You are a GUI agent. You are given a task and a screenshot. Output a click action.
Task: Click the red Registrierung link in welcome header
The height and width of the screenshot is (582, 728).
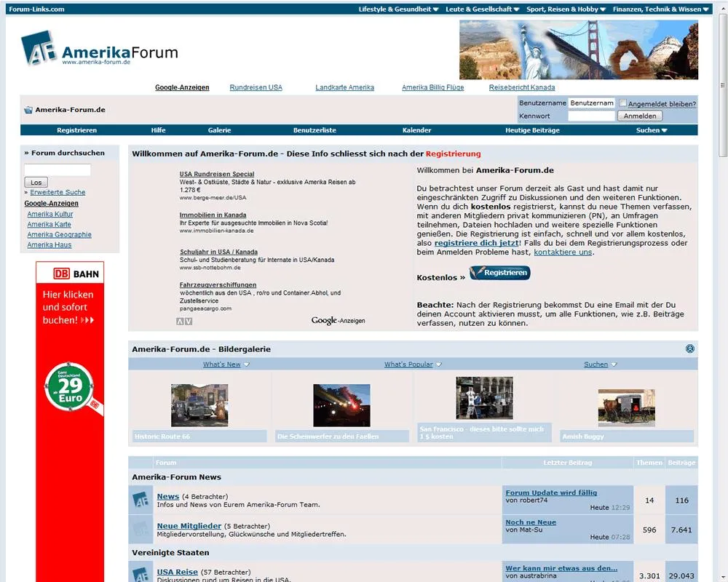(453, 154)
